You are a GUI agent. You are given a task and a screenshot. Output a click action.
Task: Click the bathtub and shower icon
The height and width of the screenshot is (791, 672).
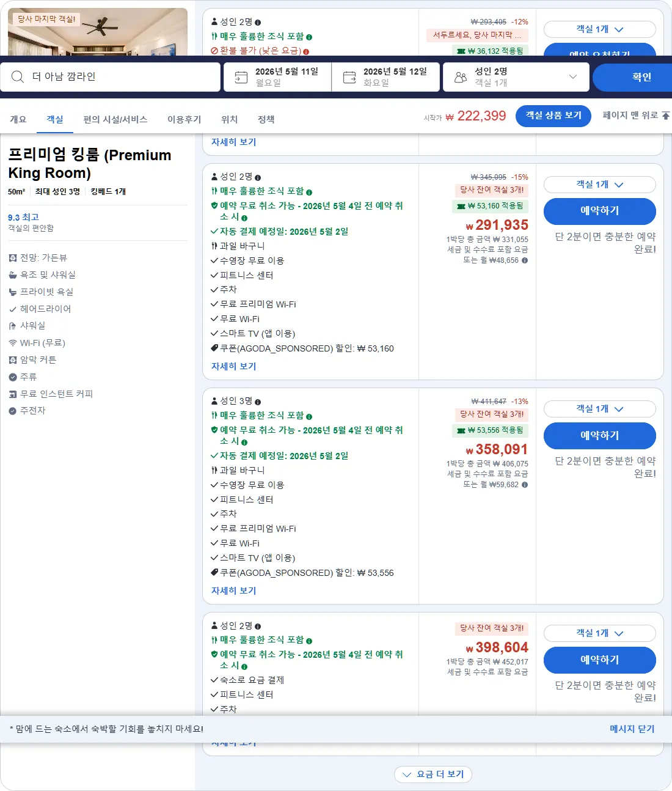(13, 275)
